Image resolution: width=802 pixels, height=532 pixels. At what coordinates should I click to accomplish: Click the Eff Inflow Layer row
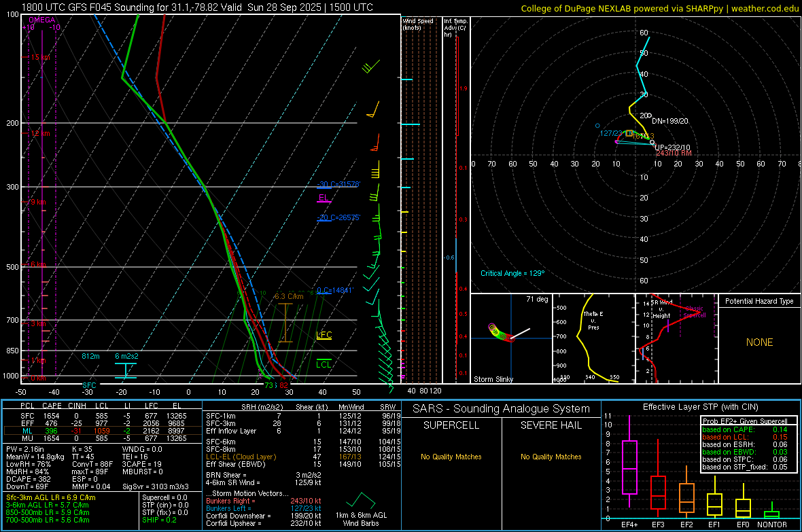(x=303, y=431)
